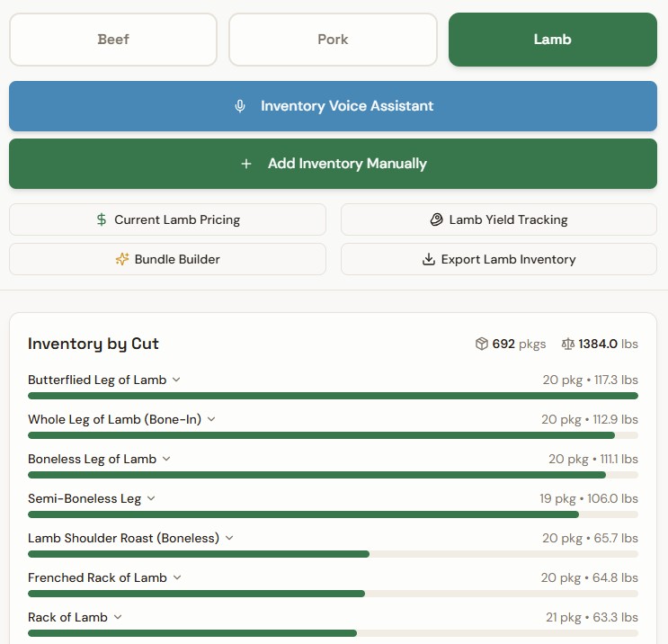Click '20 pkg • 65.7 lbs' value

pos(590,538)
